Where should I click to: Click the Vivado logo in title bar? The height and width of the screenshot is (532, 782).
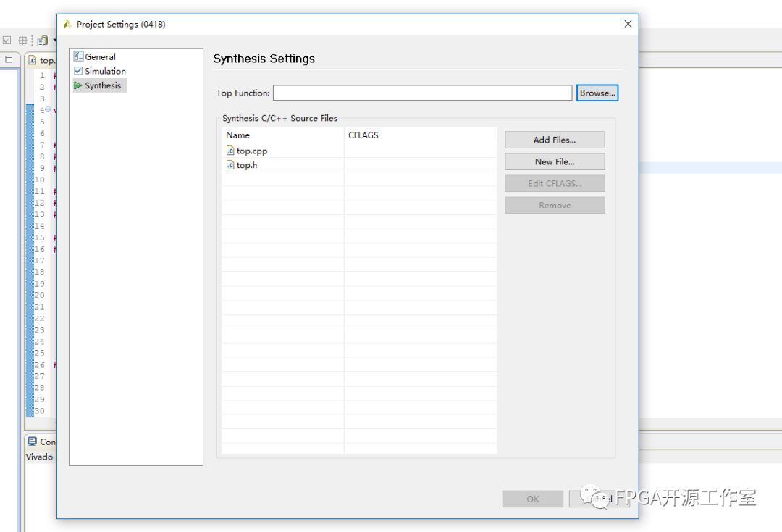[x=67, y=25]
